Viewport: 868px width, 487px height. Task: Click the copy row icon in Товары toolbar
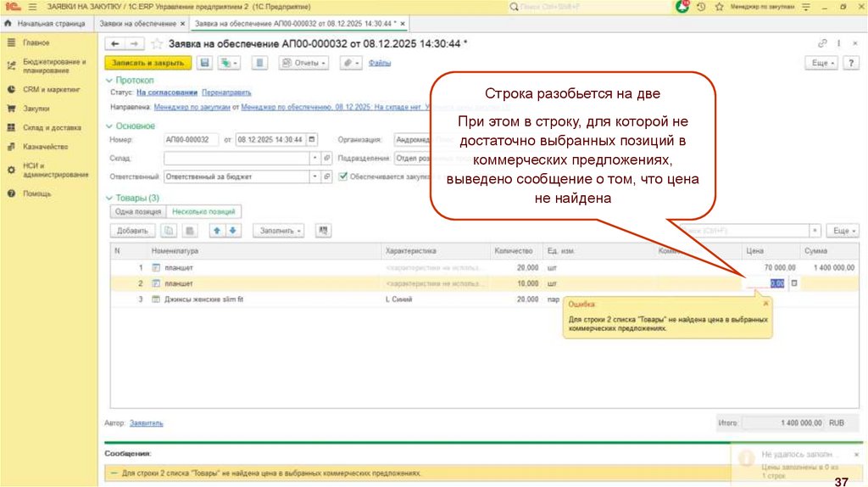[x=170, y=230]
